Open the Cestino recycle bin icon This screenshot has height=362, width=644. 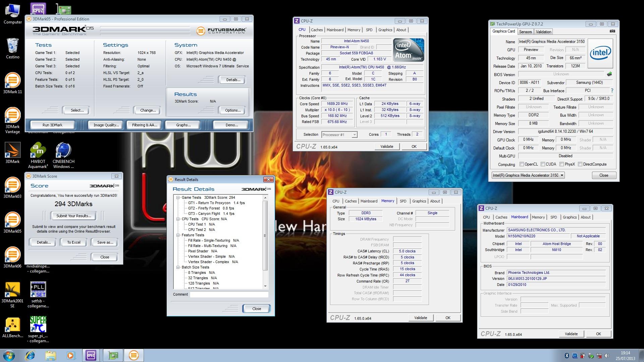pyautogui.click(x=12, y=48)
